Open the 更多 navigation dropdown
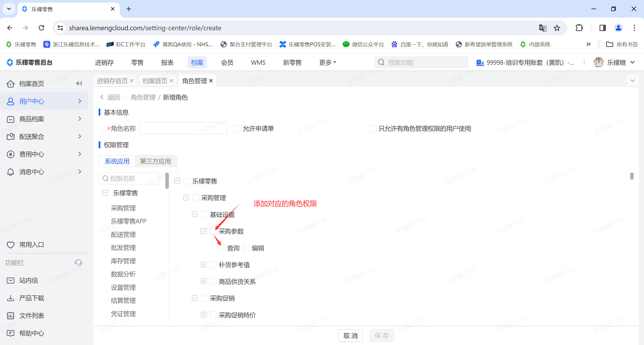 (328, 62)
